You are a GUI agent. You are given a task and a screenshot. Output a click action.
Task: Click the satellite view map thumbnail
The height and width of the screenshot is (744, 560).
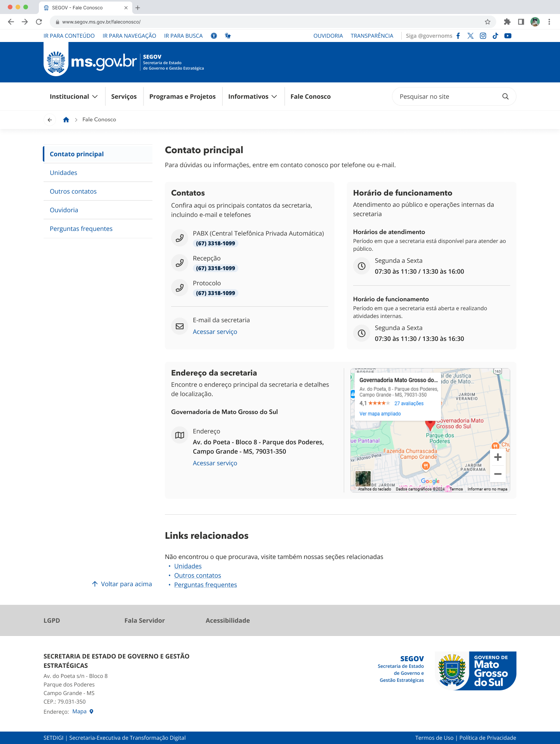363,479
